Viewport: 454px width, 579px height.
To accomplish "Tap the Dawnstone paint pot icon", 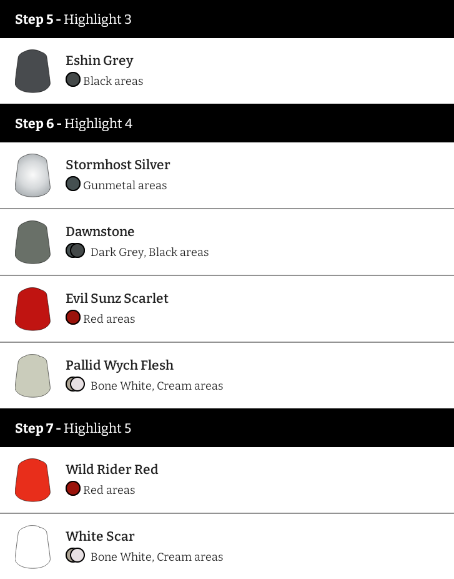I will 33,242.
